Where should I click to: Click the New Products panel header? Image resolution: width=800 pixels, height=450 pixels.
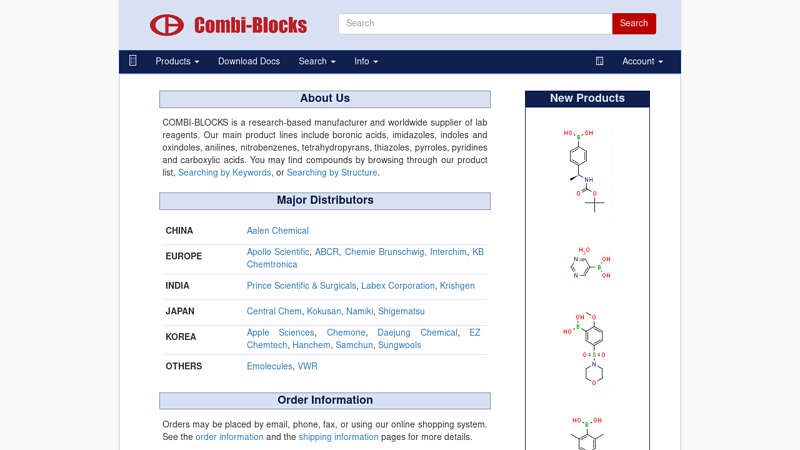point(587,98)
